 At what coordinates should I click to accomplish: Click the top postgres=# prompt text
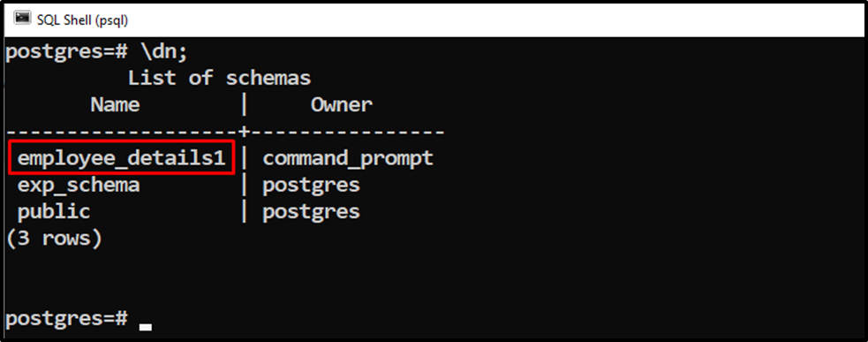[66, 52]
